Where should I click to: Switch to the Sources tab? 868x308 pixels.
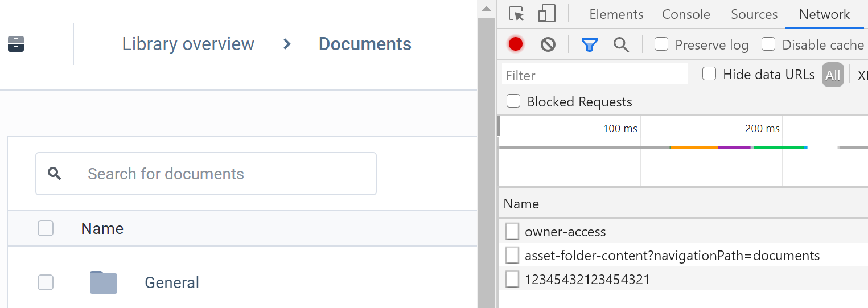pyautogui.click(x=754, y=14)
